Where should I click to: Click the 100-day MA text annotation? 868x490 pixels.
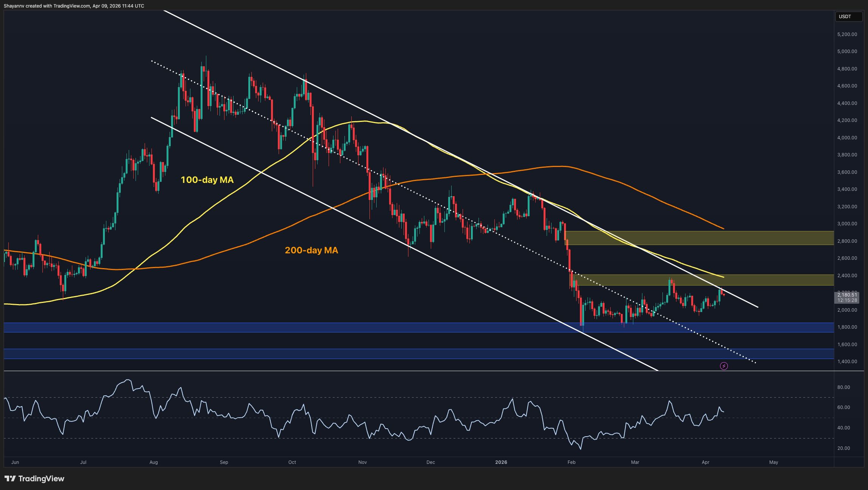207,180
